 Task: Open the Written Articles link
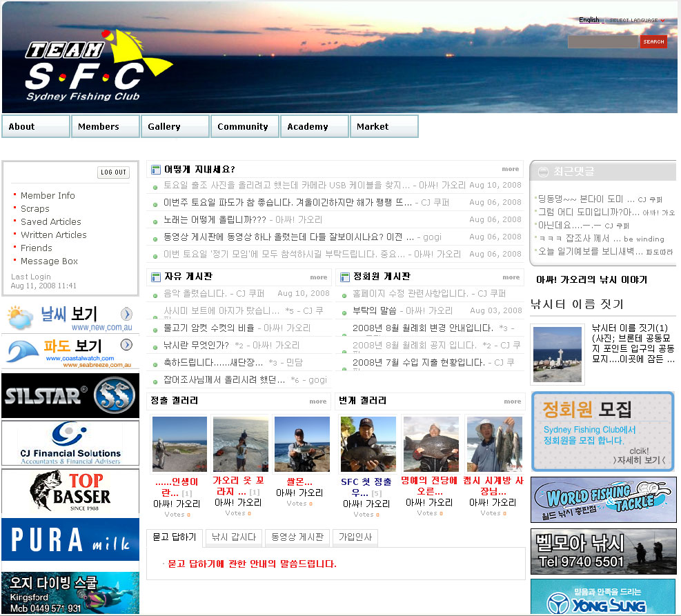54,235
